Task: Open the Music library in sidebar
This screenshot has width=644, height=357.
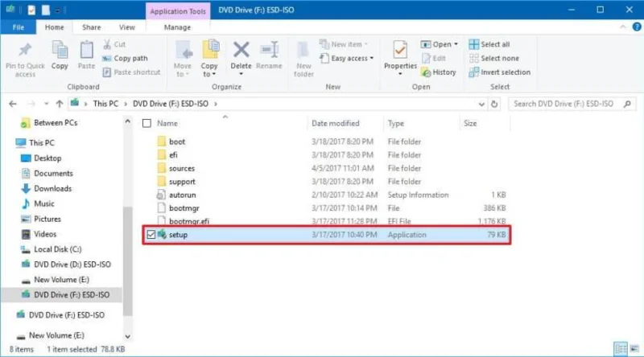Action: [44, 204]
